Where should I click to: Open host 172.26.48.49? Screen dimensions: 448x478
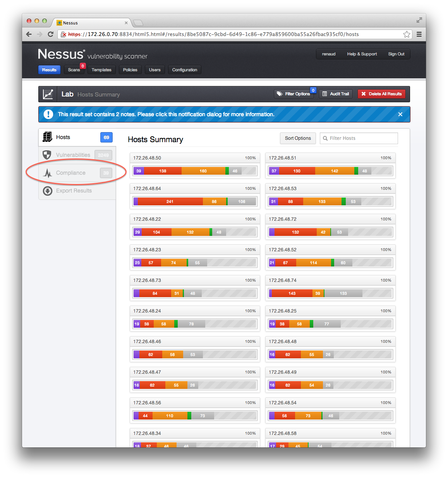(330, 379)
